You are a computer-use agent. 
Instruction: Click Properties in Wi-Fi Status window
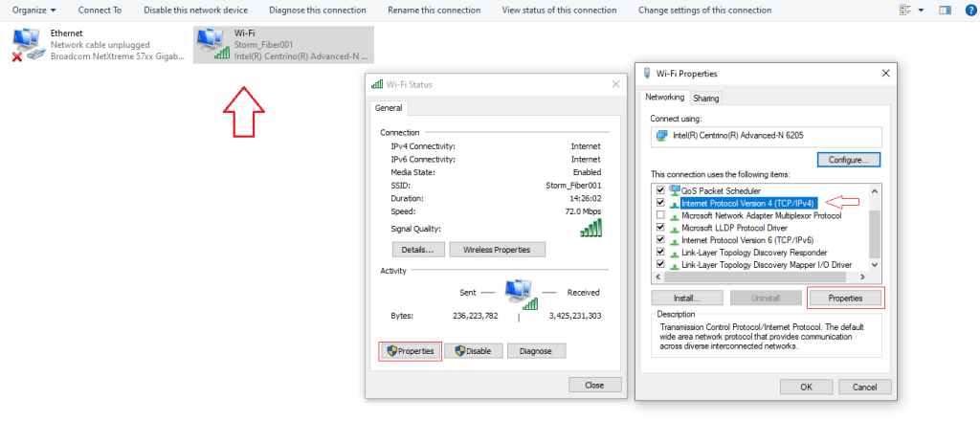pyautogui.click(x=410, y=351)
